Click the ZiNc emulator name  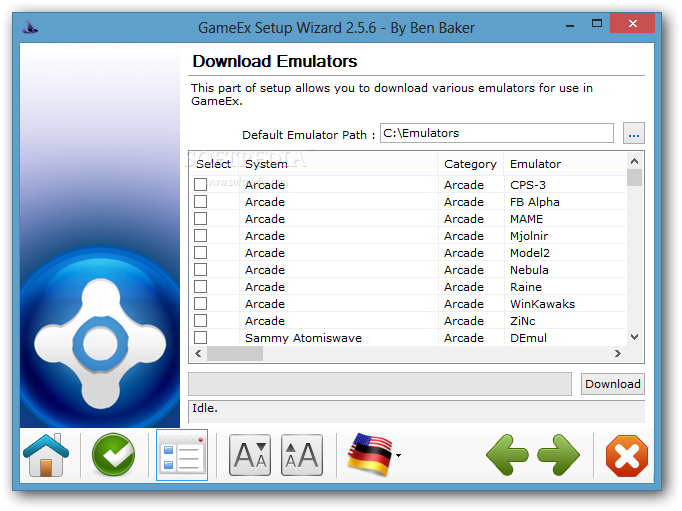point(522,321)
